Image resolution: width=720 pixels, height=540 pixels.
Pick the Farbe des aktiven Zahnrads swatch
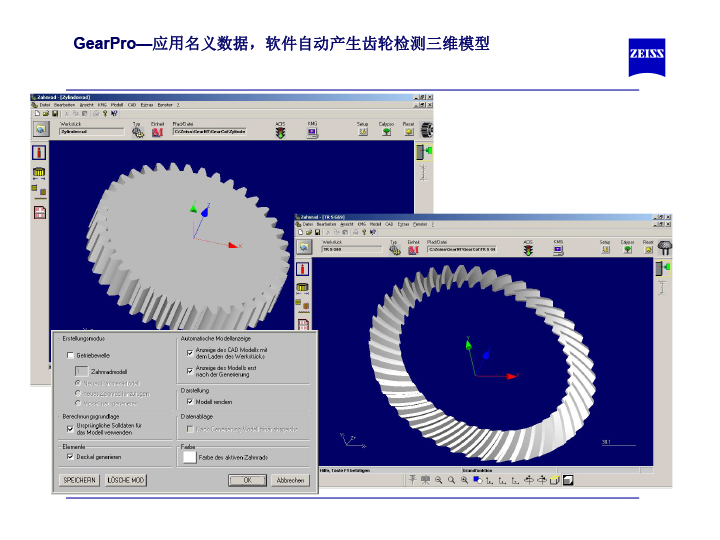coord(189,457)
